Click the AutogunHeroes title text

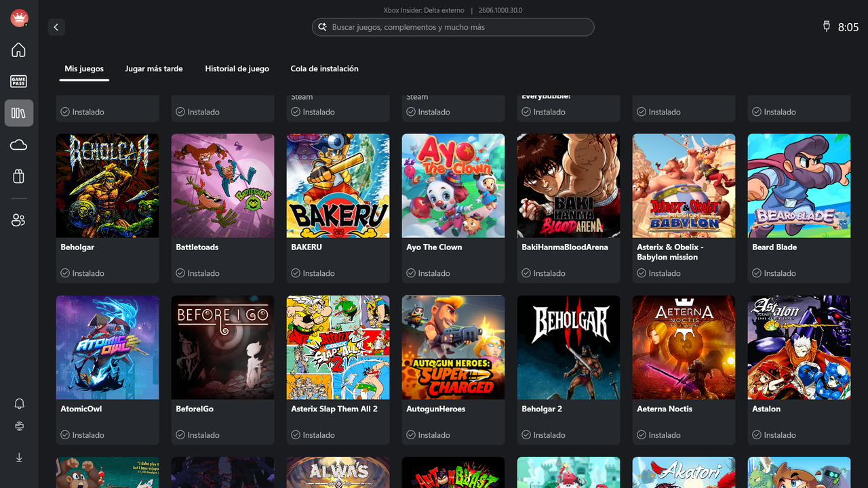(436, 409)
